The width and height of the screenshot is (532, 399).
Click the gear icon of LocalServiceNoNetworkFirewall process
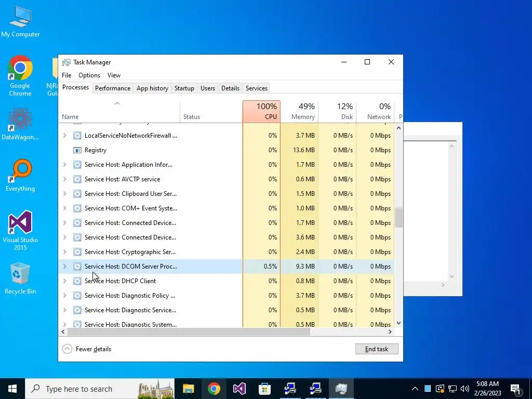[x=77, y=136]
